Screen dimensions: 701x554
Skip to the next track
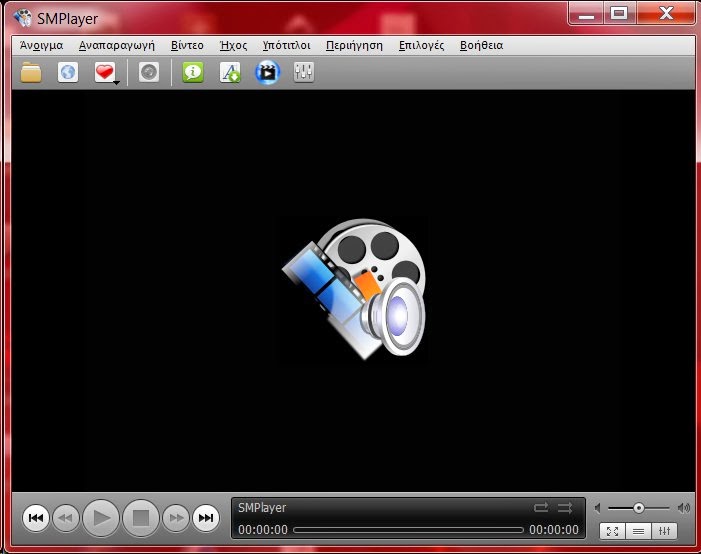(x=206, y=518)
